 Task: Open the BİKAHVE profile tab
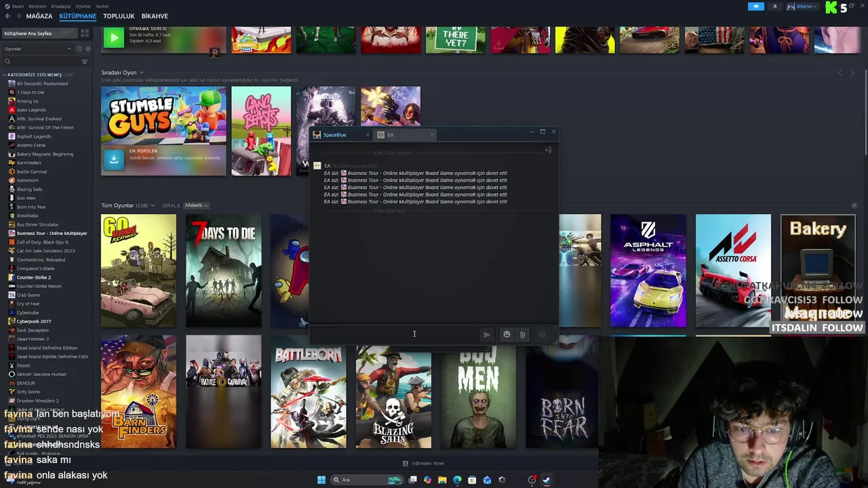(x=155, y=16)
